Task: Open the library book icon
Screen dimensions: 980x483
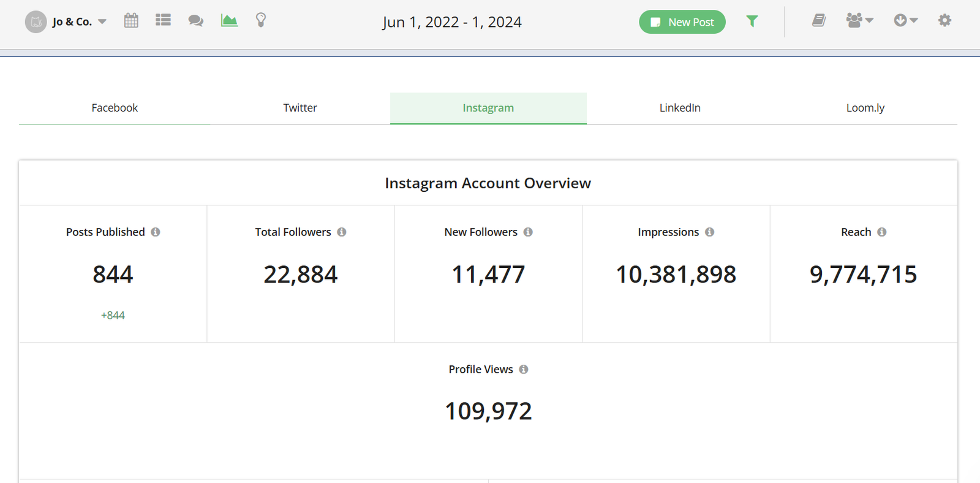Action: [819, 21]
